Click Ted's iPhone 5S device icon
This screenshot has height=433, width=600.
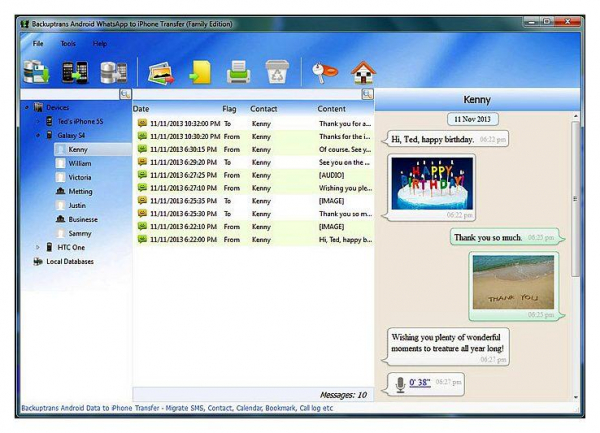click(49, 121)
